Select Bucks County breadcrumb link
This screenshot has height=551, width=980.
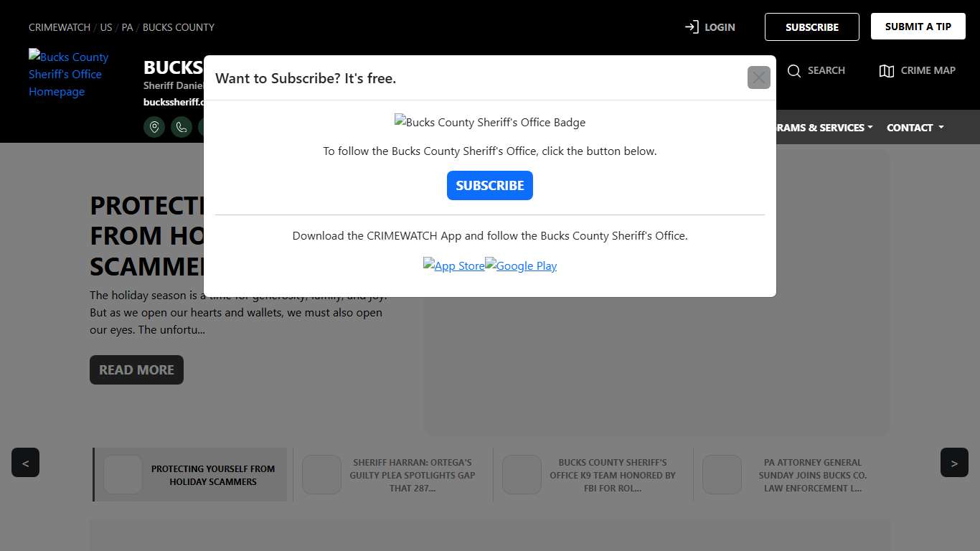(x=178, y=27)
